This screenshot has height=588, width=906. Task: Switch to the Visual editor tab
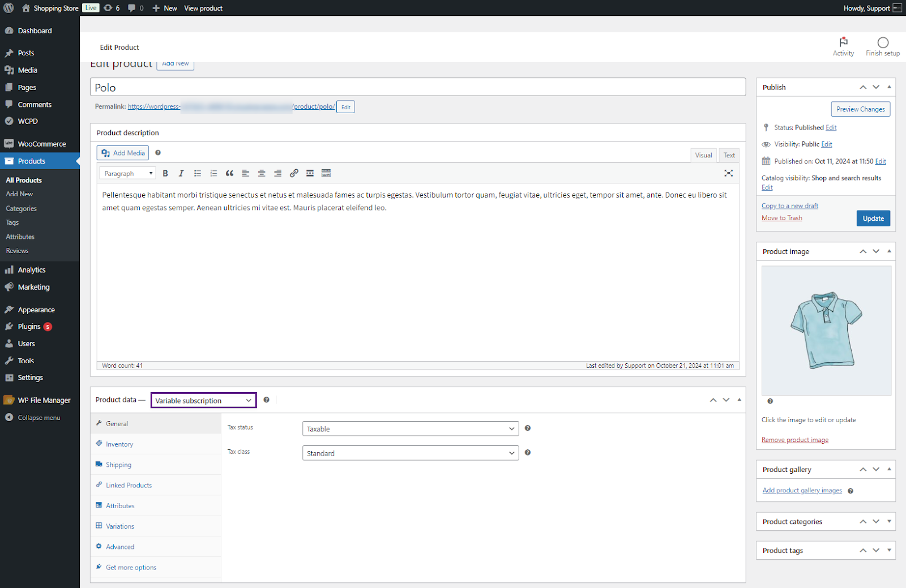[x=703, y=155]
